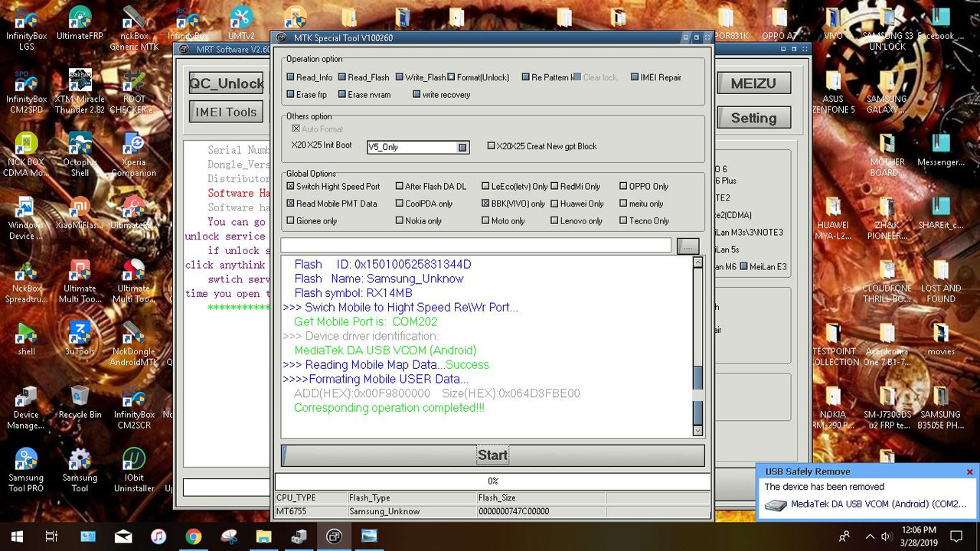Screen dimensions: 980x551
Task: Open Setting in MRT Software window
Action: click(x=753, y=118)
